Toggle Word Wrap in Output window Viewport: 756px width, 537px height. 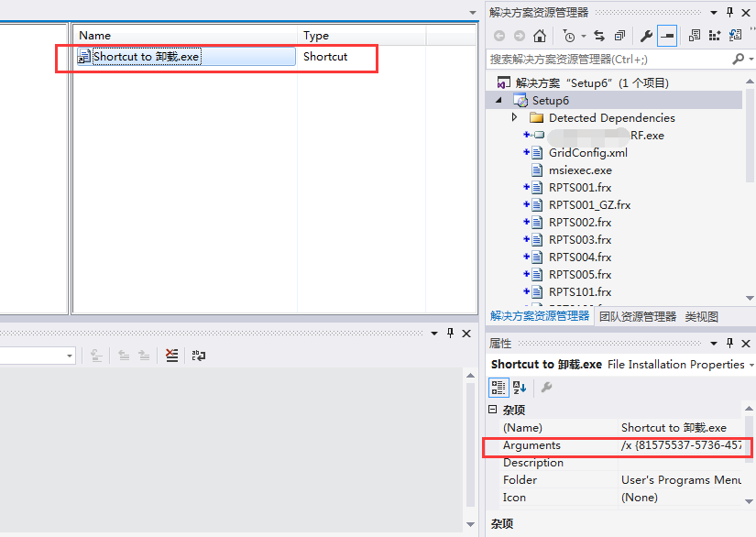(199, 356)
